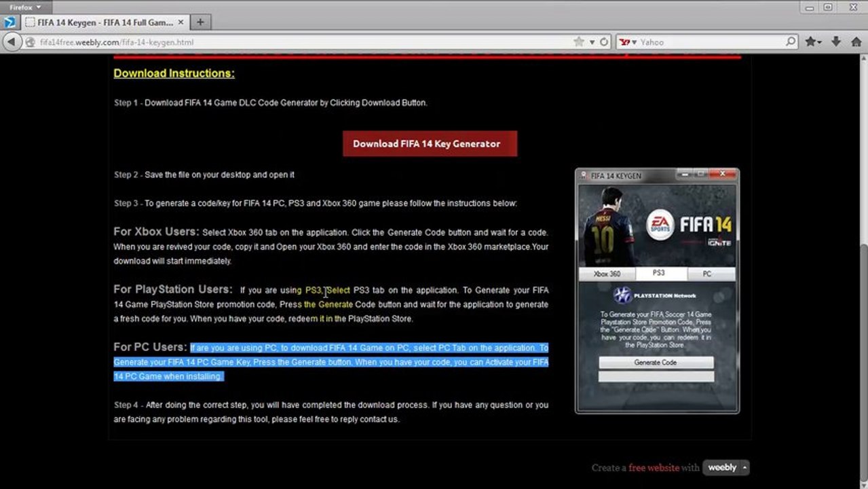This screenshot has width=868, height=489.
Task: Select the Xbox 360 tab in keygen
Action: point(607,274)
